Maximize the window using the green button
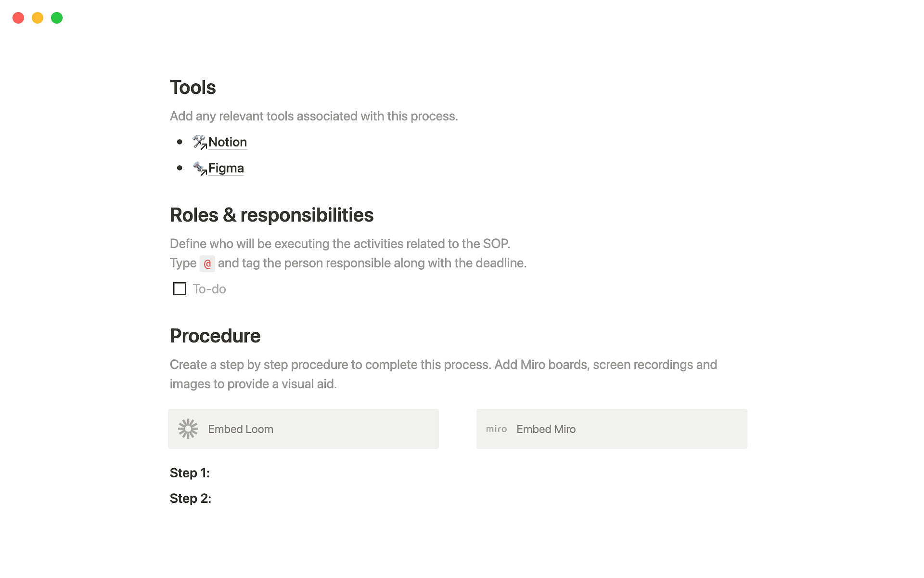This screenshot has height=578, width=924. coord(57,18)
